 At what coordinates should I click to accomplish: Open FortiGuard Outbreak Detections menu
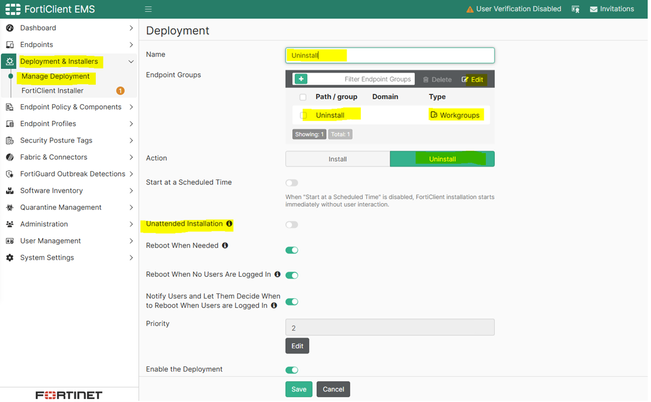tap(73, 174)
